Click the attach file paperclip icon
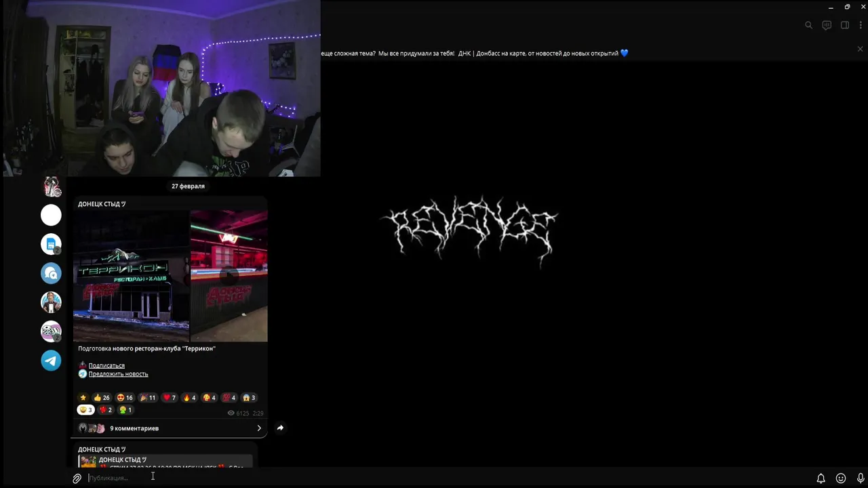Screen dimensions: 868x488 (x=77, y=479)
